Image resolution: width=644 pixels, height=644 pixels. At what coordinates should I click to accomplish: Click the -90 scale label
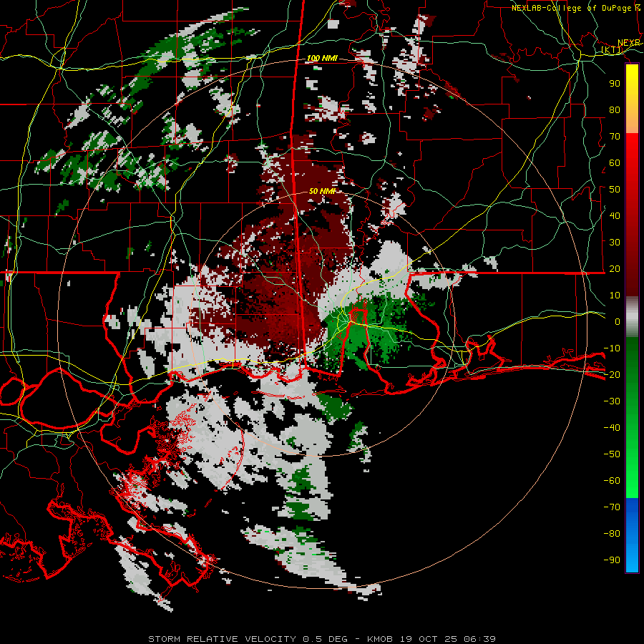pyautogui.click(x=612, y=560)
